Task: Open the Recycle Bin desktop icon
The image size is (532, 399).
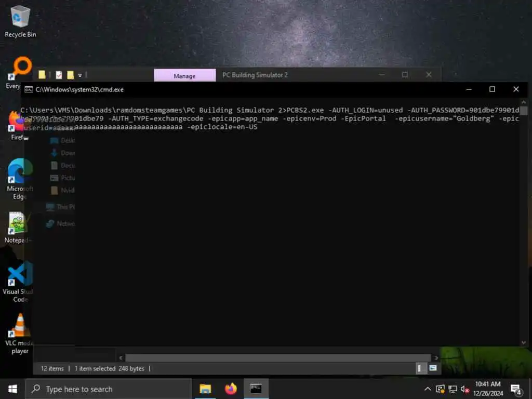Action: click(x=20, y=21)
